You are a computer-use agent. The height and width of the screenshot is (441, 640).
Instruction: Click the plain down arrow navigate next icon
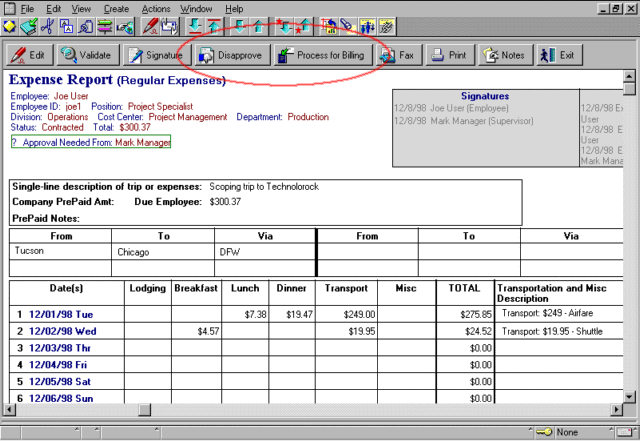[x=240, y=27]
